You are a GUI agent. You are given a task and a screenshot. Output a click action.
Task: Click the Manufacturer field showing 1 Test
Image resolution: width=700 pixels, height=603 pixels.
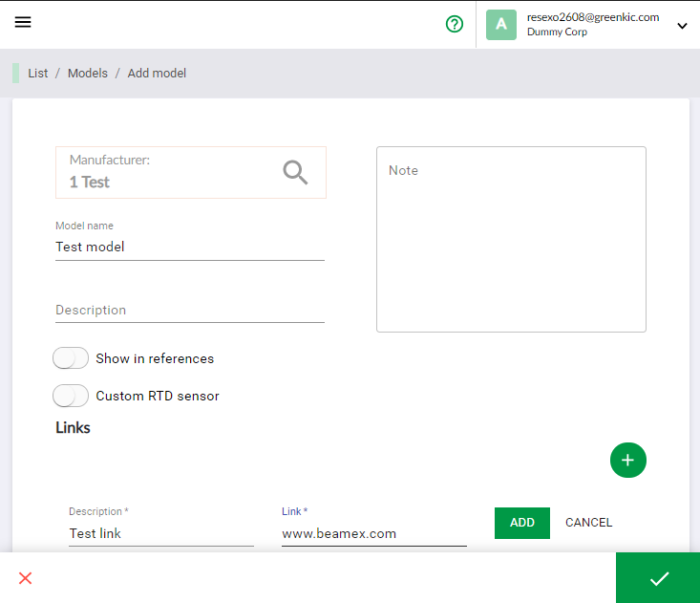191,172
